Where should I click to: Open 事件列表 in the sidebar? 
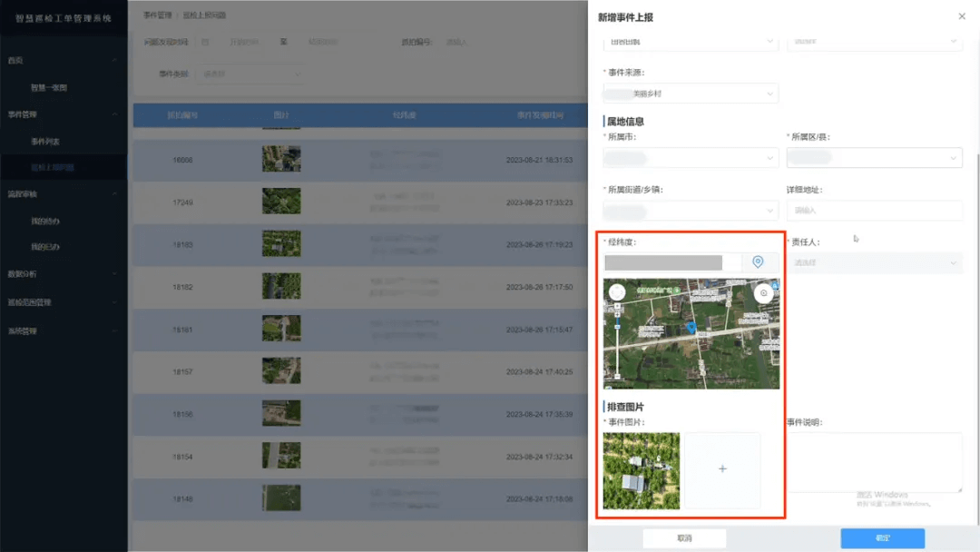pos(45,142)
